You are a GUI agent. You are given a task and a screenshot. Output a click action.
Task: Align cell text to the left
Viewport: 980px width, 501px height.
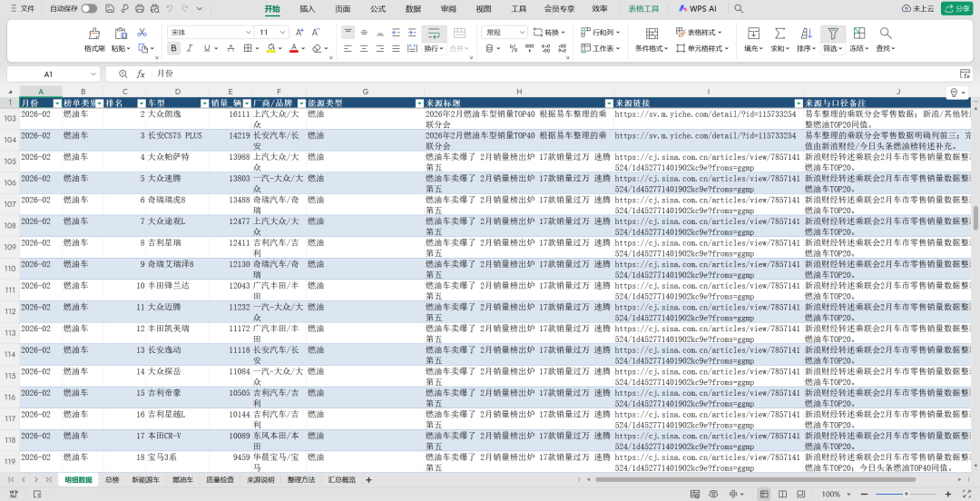[348, 48]
